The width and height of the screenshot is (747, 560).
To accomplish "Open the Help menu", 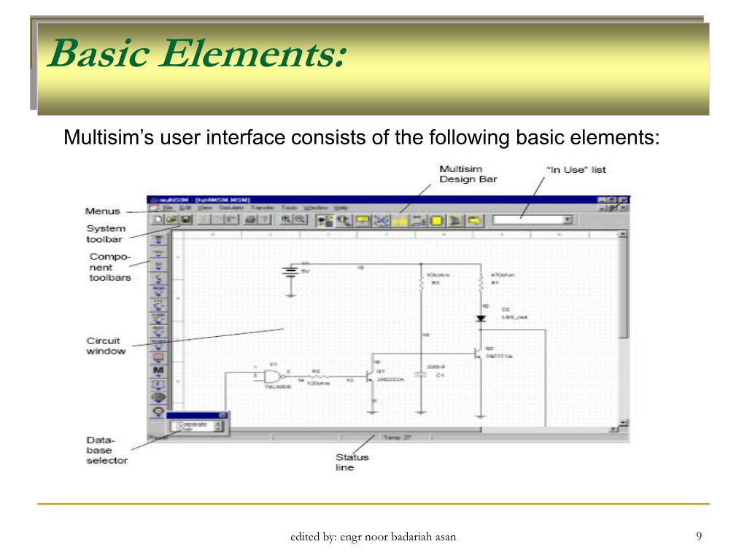I will coord(341,208).
